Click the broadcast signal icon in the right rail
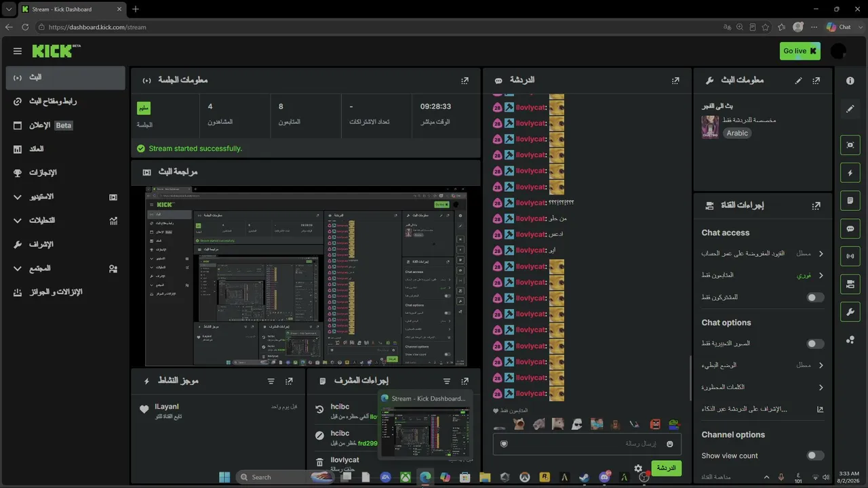Screen dimensions: 868x488 850,257
